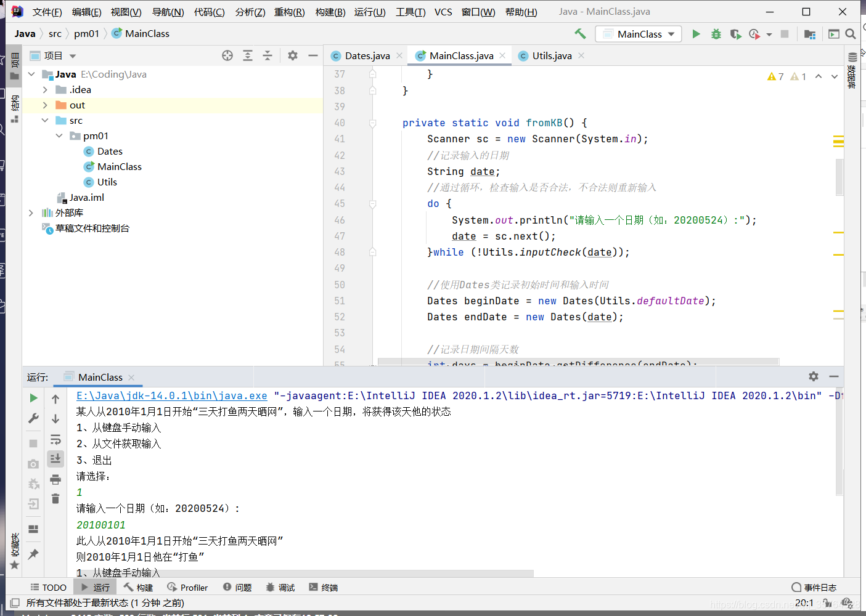Close the MainClass.java editor tab
The height and width of the screenshot is (616, 866).
click(502, 55)
